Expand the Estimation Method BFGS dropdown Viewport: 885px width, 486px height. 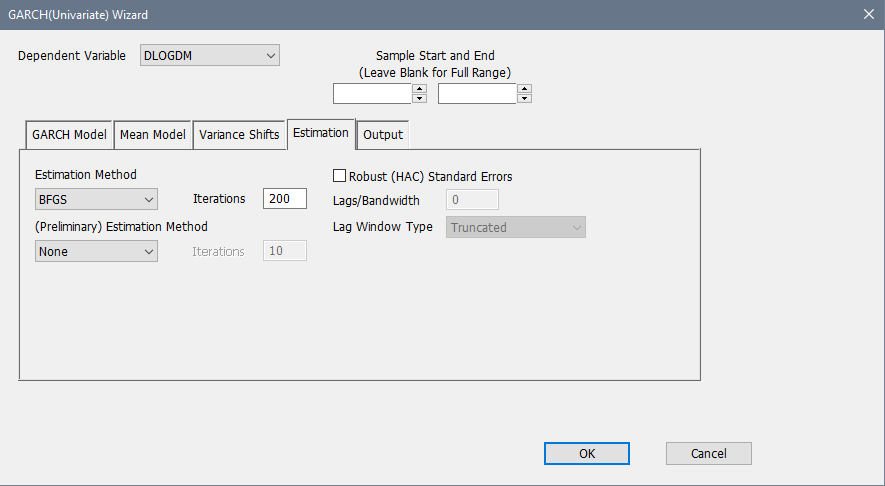click(x=96, y=199)
